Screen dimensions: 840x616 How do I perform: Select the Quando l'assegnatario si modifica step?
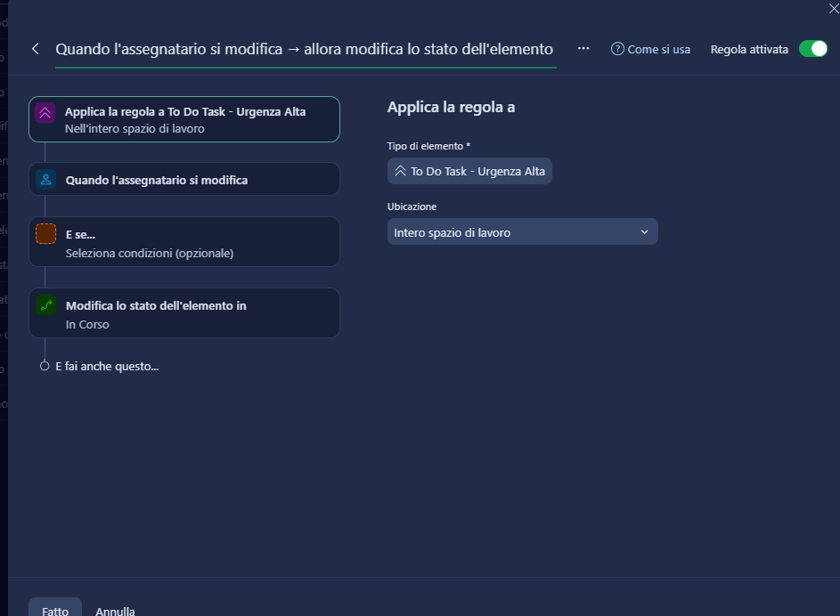[x=184, y=180]
